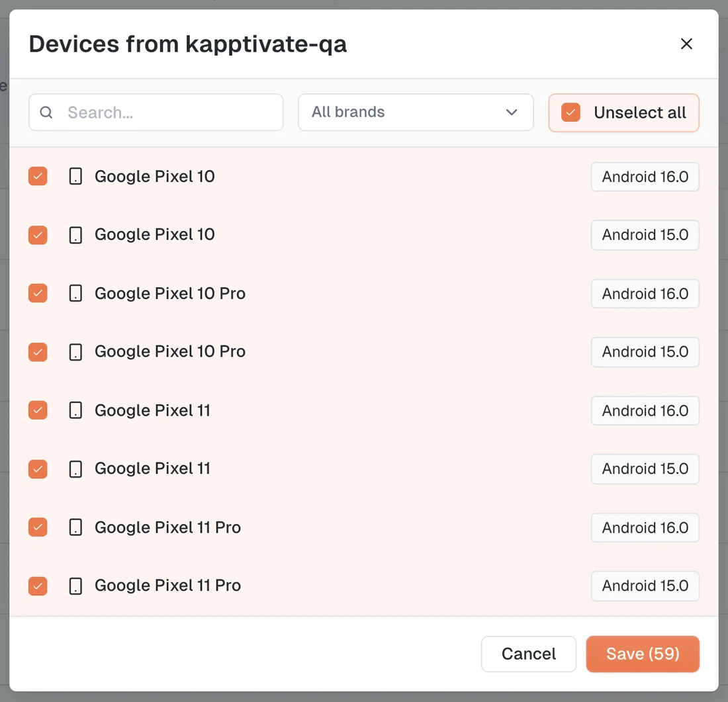Image resolution: width=728 pixels, height=702 pixels.
Task: Click phone icon beside Google Pixel 11 Android 16.0
Action: coord(75,410)
